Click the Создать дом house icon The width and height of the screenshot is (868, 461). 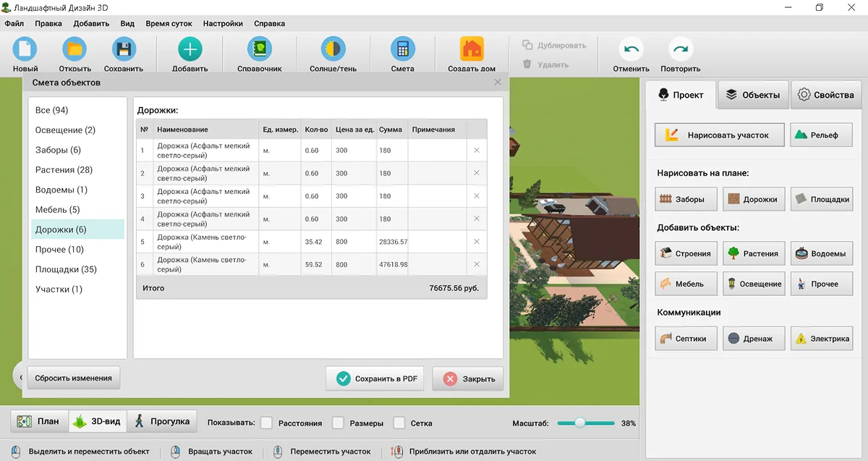coord(472,50)
